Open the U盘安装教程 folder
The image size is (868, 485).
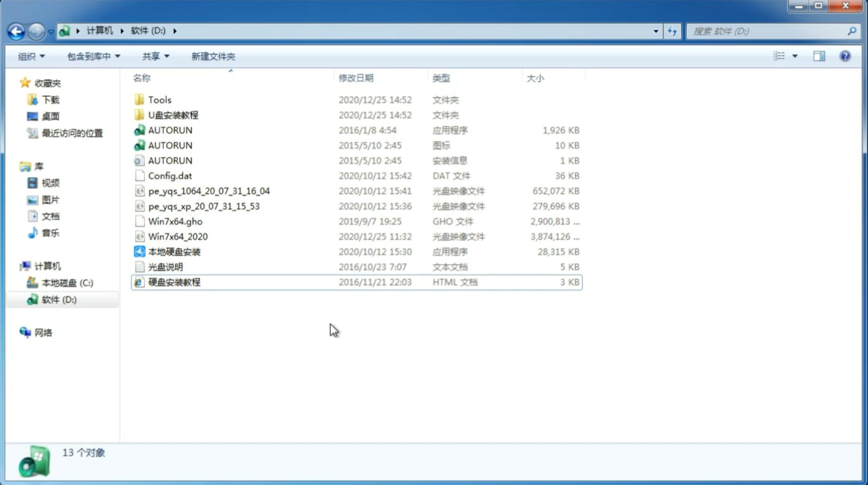click(173, 115)
